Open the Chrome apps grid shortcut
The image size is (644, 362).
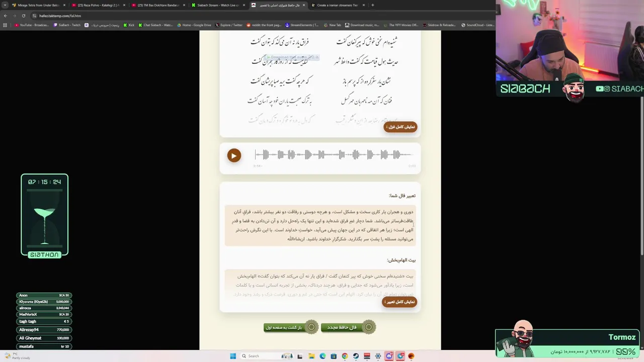tap(6, 25)
